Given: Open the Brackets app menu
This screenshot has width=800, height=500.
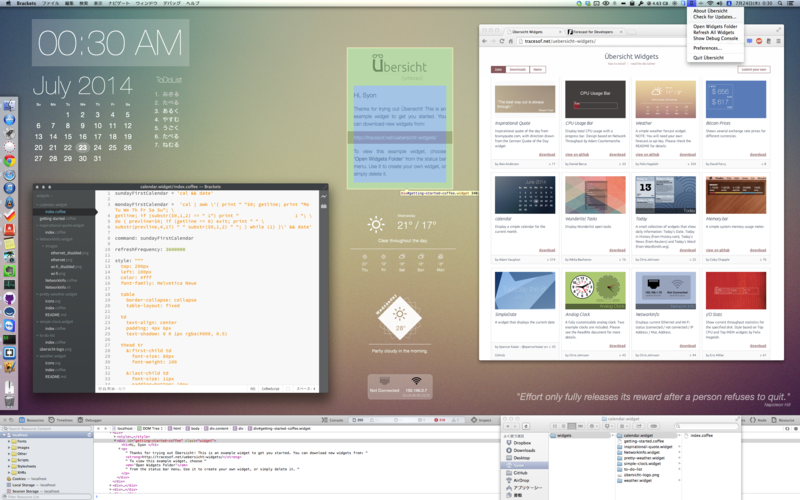Looking at the screenshot, I should coord(26,3).
